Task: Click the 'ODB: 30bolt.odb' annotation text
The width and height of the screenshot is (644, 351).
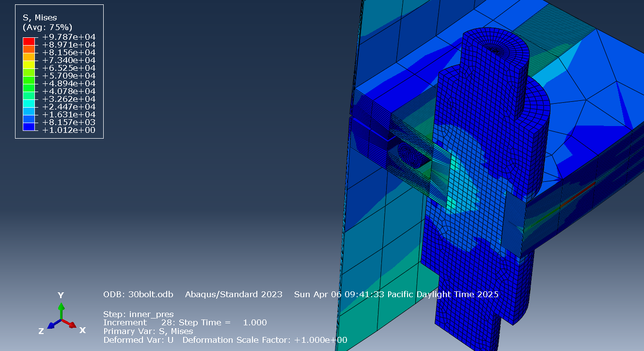Action: (x=137, y=294)
